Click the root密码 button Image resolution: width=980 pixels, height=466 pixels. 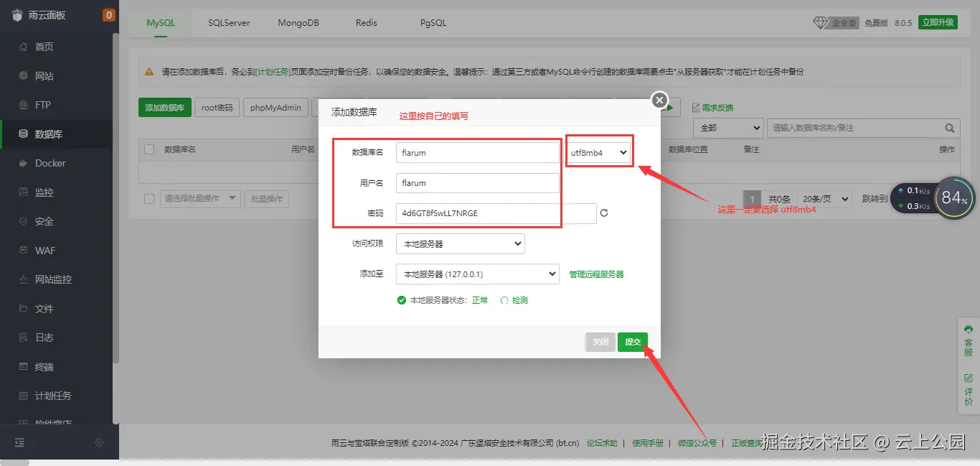pos(217,108)
